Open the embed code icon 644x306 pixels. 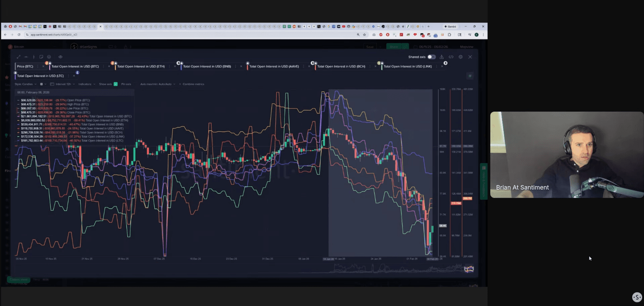pos(451,57)
